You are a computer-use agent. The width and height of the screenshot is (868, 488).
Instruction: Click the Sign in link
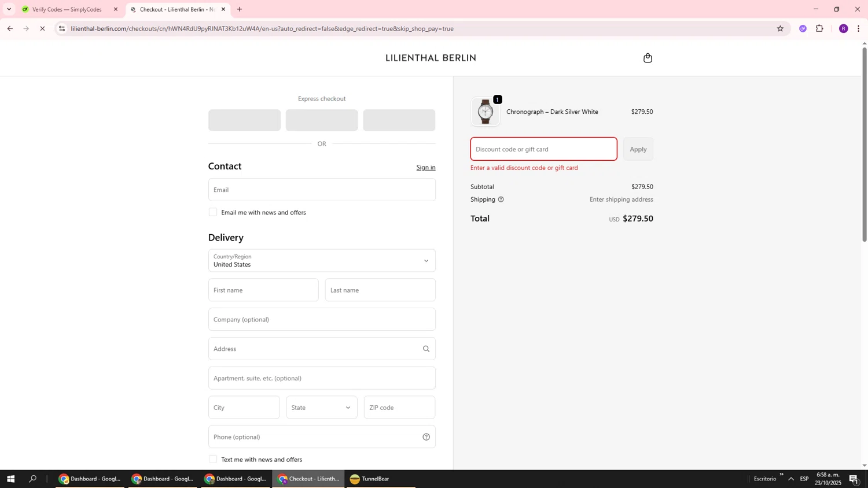pyautogui.click(x=426, y=168)
